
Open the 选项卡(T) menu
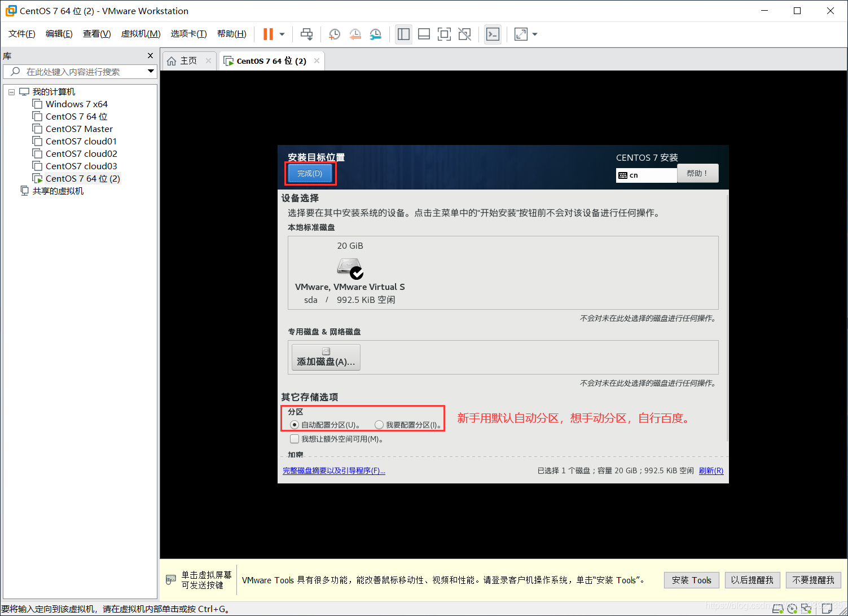[x=188, y=34]
